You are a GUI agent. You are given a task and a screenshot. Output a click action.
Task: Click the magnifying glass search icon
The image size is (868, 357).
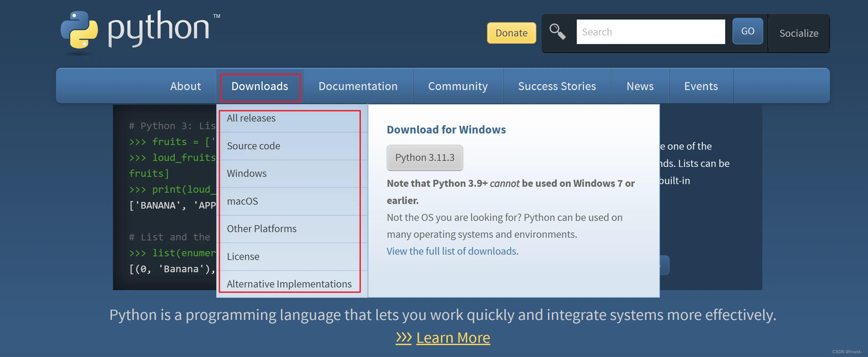point(557,32)
